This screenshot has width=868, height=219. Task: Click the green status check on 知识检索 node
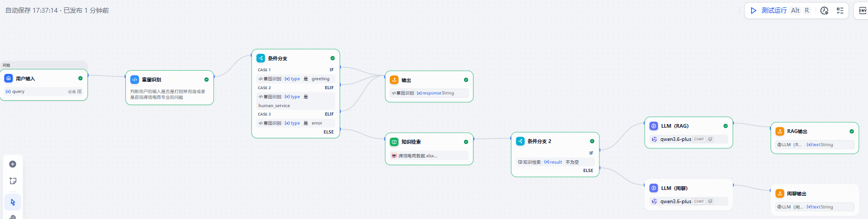click(x=466, y=141)
